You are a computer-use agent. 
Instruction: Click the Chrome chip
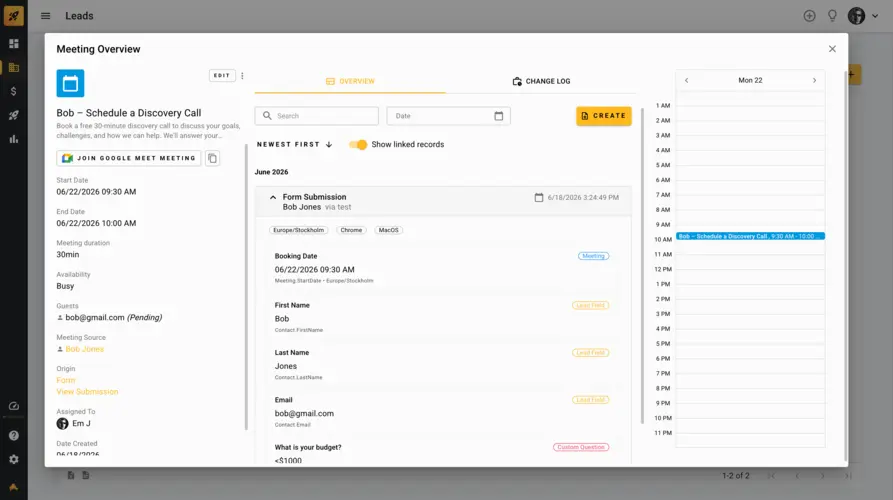point(351,230)
